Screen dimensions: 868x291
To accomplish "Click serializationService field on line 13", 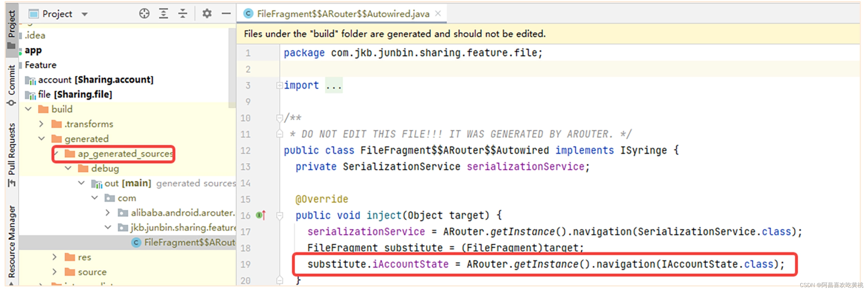I will (525, 166).
